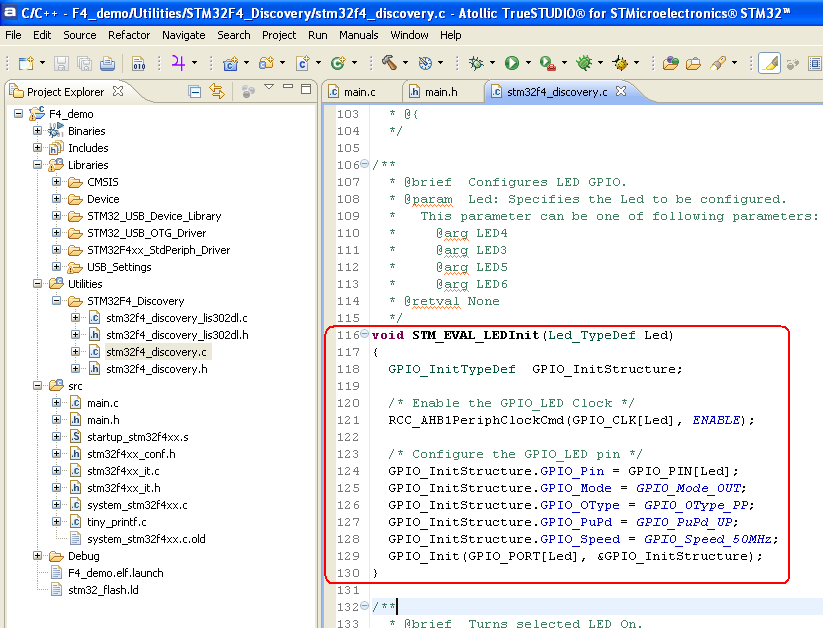Click the STM_EVAL_LEDInit function name
This screenshot has height=628, width=823.
point(476,335)
